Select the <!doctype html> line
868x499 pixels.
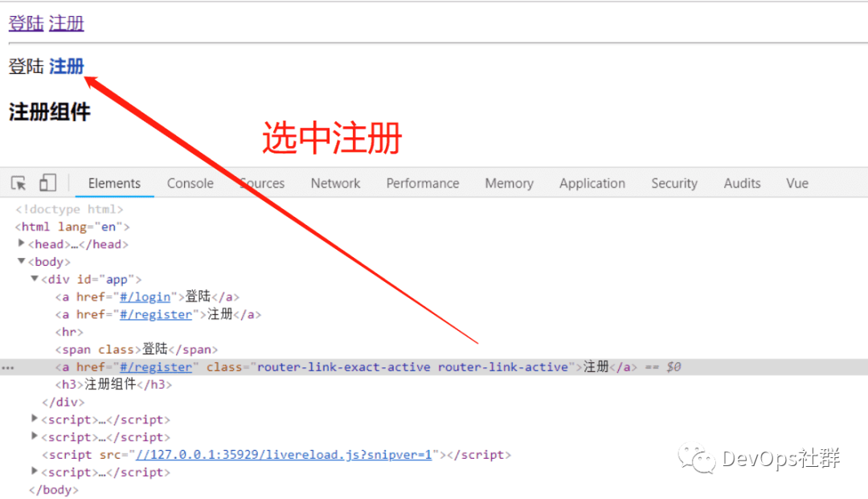69,209
